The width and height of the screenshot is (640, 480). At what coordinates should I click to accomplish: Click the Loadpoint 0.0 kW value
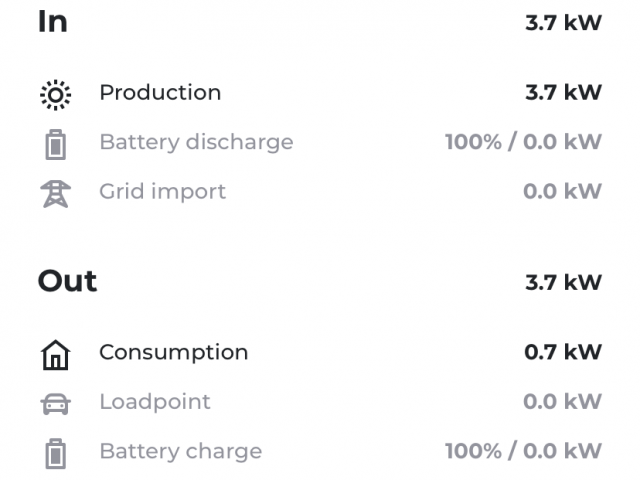pyautogui.click(x=562, y=402)
